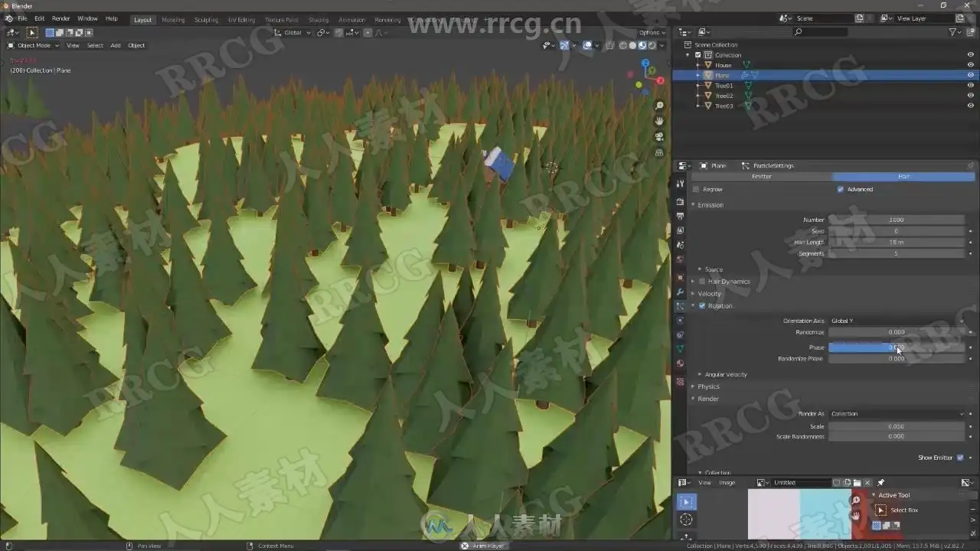
Task: Select the box-select tool in image editor
Action: 686,501
